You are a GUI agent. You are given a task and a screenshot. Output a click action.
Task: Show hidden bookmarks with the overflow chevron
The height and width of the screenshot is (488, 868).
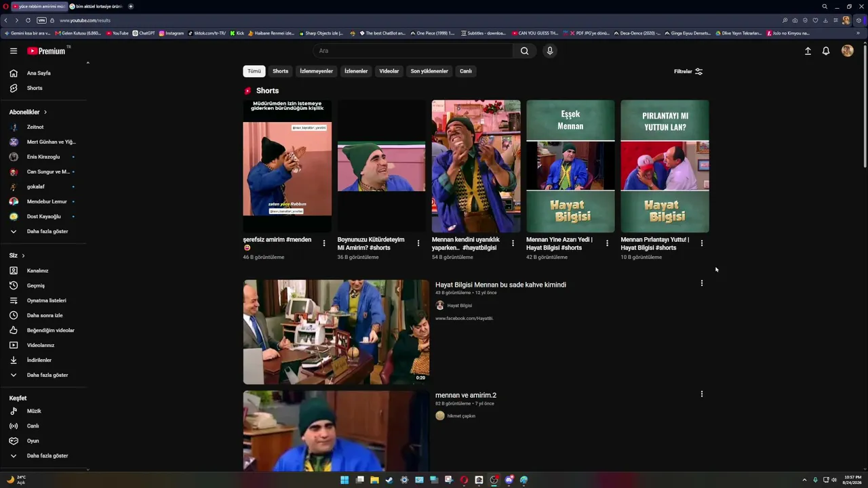(858, 33)
